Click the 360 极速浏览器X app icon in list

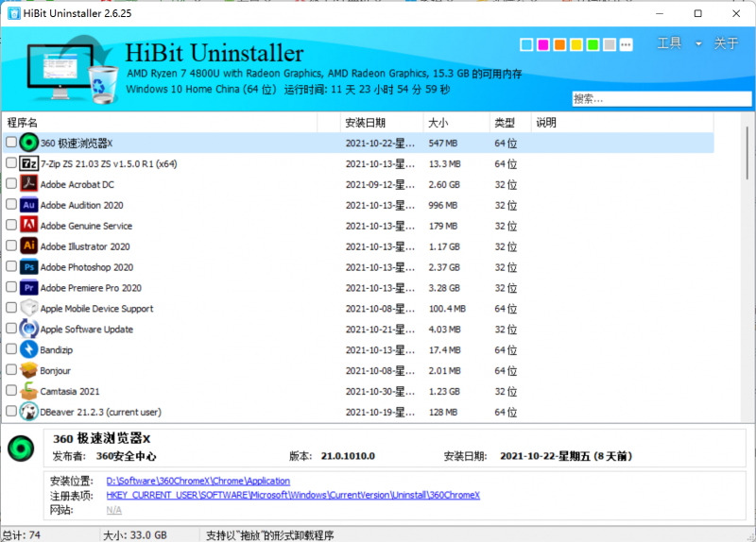click(29, 143)
